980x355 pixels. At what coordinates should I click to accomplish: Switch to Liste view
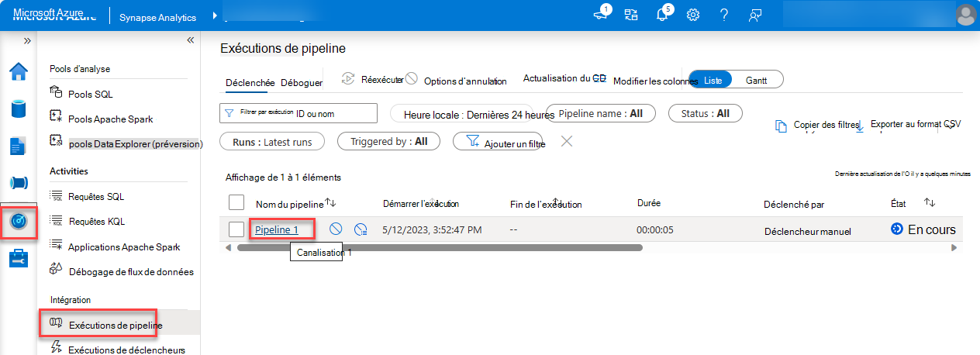click(x=712, y=80)
